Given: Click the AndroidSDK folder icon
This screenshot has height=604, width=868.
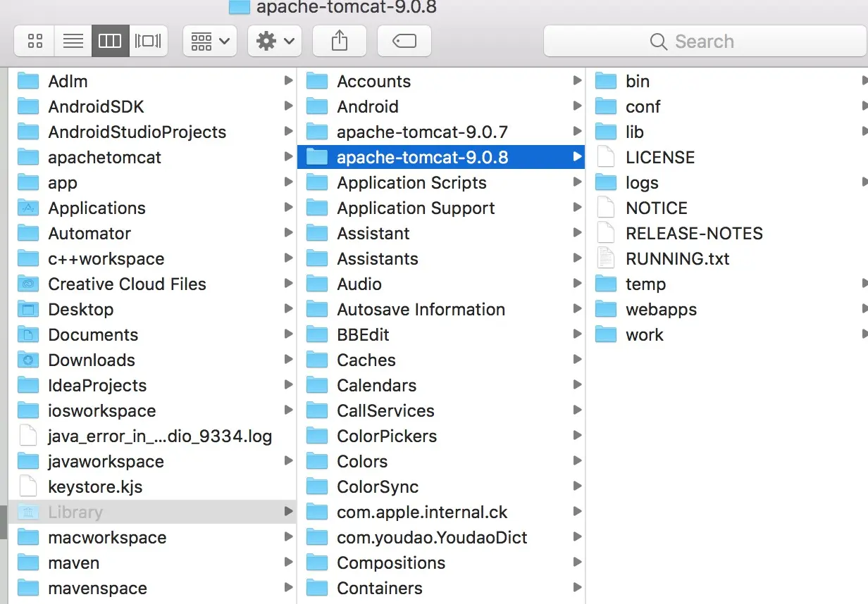Looking at the screenshot, I should (x=28, y=107).
